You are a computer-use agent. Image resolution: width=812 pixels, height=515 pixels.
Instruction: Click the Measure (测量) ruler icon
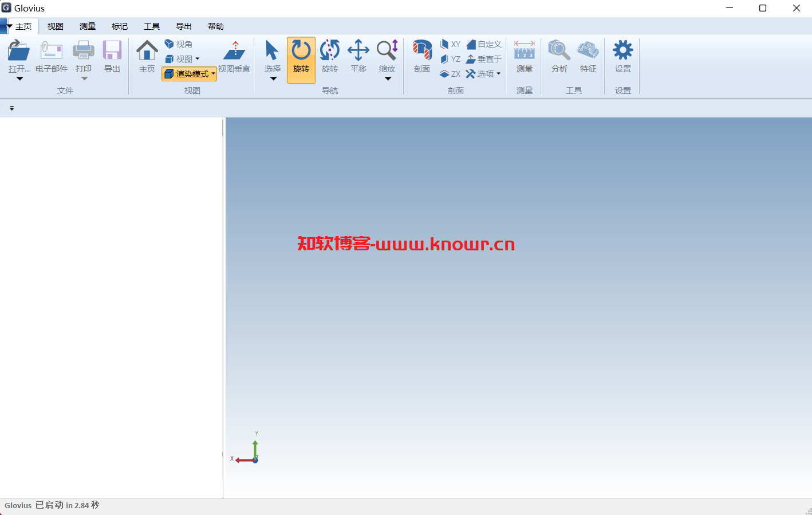pos(525,50)
